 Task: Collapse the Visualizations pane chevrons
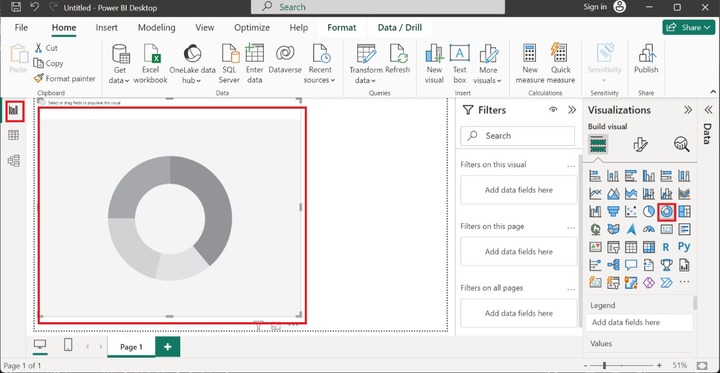pyautogui.click(x=687, y=110)
